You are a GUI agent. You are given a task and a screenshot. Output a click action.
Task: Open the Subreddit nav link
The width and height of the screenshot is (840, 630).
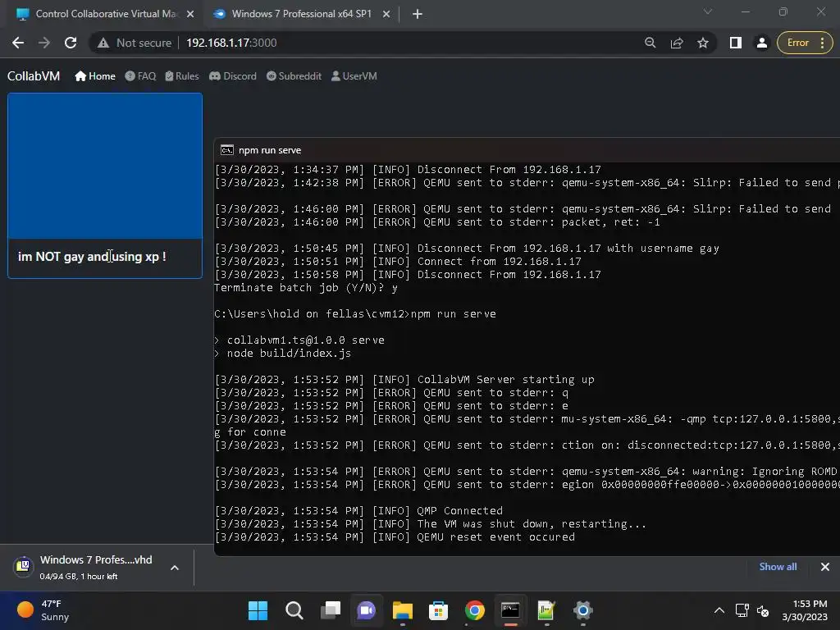pos(294,76)
